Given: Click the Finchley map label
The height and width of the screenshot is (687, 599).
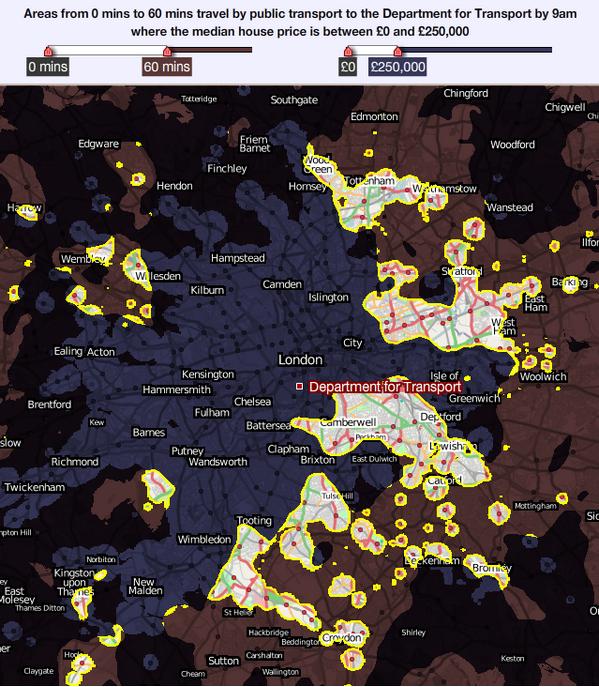Looking at the screenshot, I should click(227, 168).
